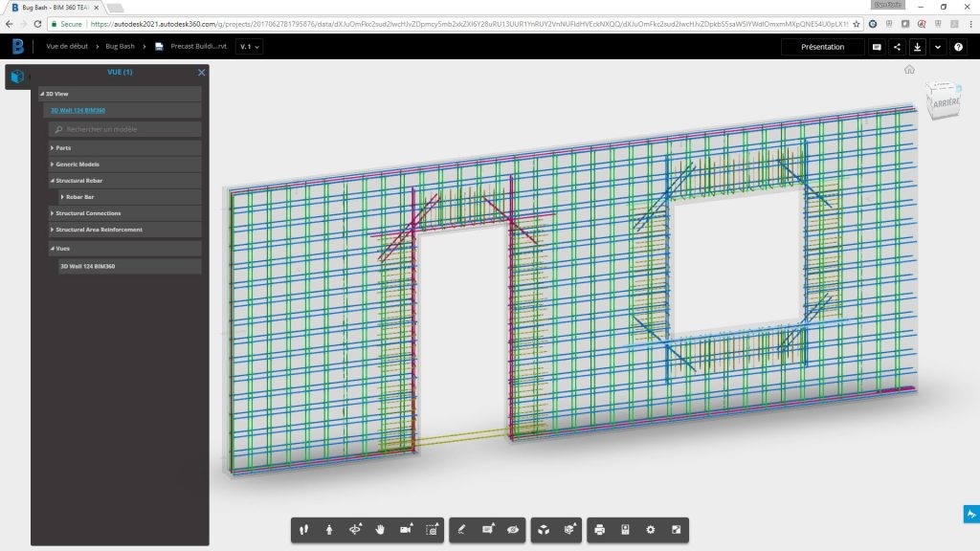This screenshot has height=551, width=980.
Task: Reset view with the home icon
Action: [x=909, y=69]
